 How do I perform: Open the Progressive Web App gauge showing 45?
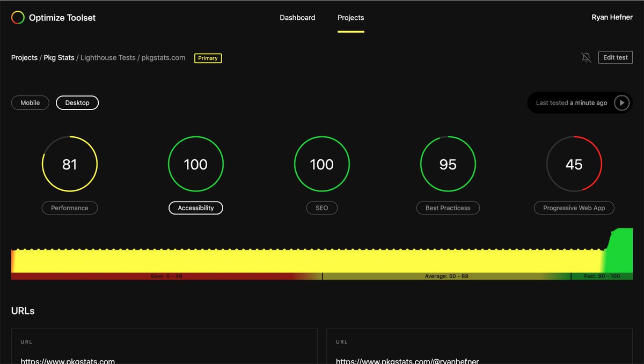pyautogui.click(x=574, y=164)
